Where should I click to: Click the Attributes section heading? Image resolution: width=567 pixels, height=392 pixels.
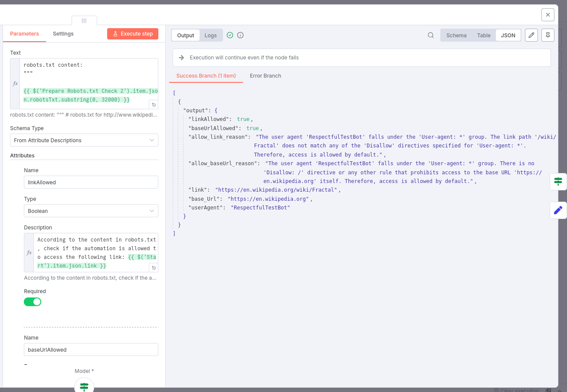[x=23, y=155]
